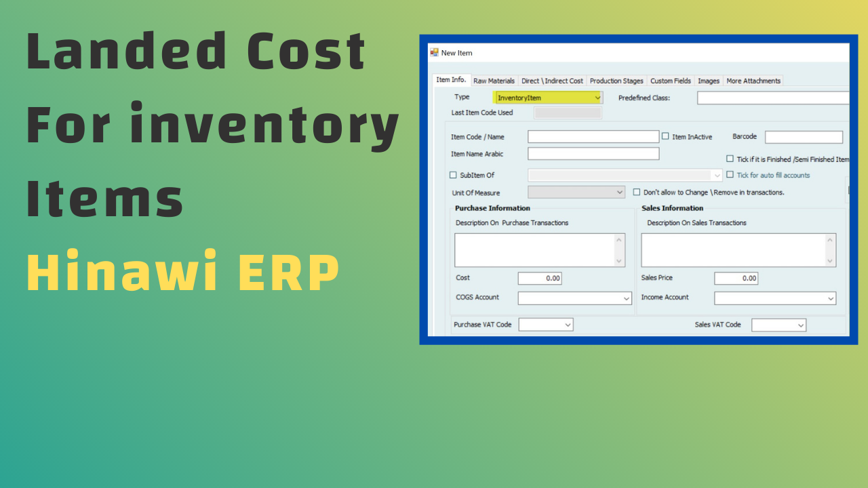
Task: Open the Raw Materials tab
Action: [x=494, y=81]
